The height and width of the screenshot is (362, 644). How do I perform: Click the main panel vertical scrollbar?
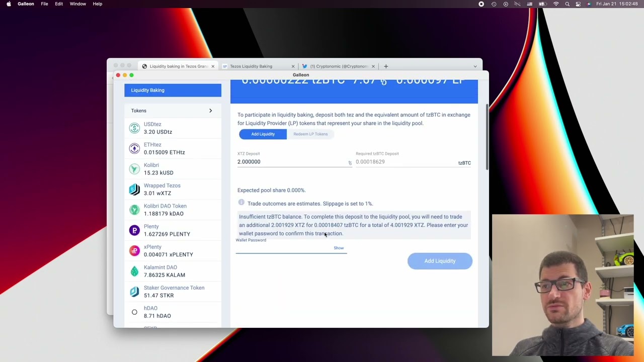point(487,138)
